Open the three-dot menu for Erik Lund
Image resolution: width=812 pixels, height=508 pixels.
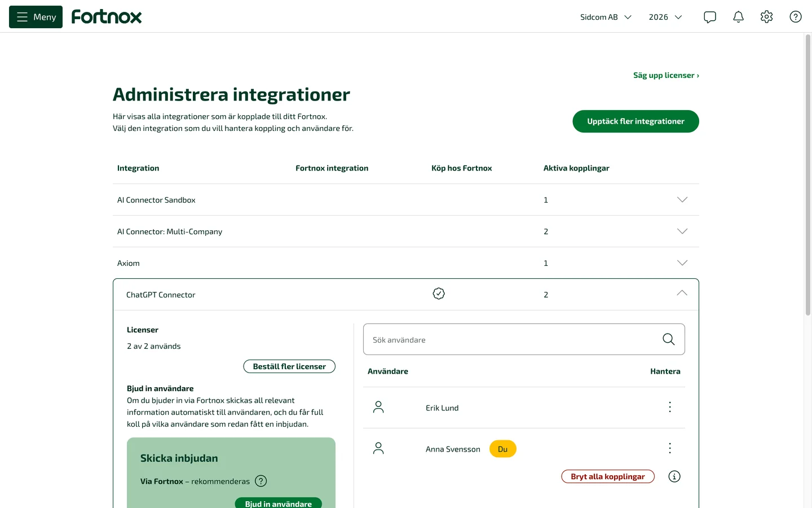(670, 407)
